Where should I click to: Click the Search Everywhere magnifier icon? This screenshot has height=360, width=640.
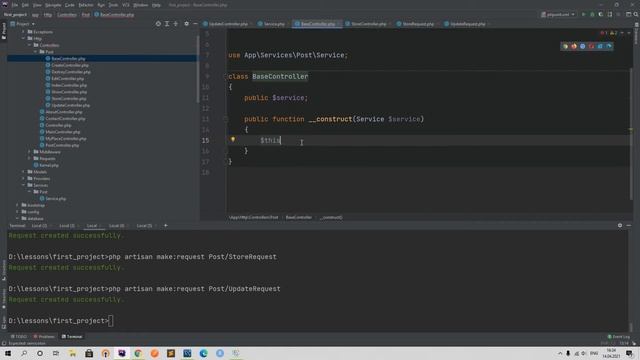click(x=636, y=14)
